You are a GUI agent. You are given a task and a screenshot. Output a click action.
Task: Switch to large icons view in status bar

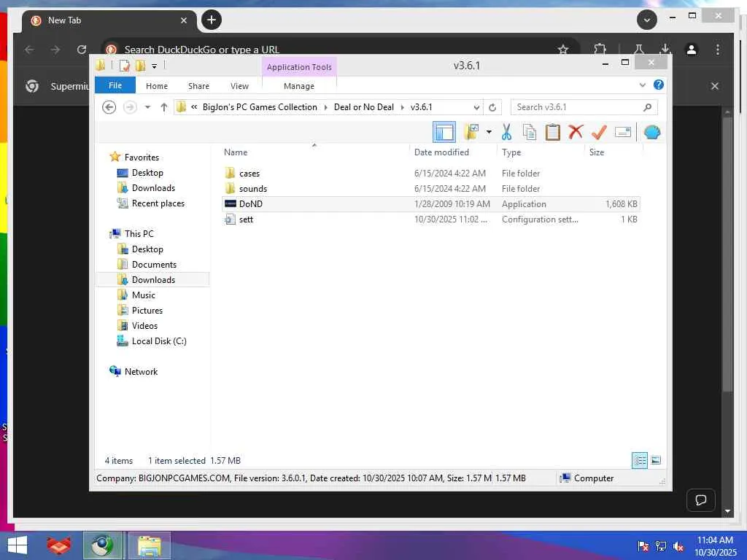pyautogui.click(x=656, y=460)
